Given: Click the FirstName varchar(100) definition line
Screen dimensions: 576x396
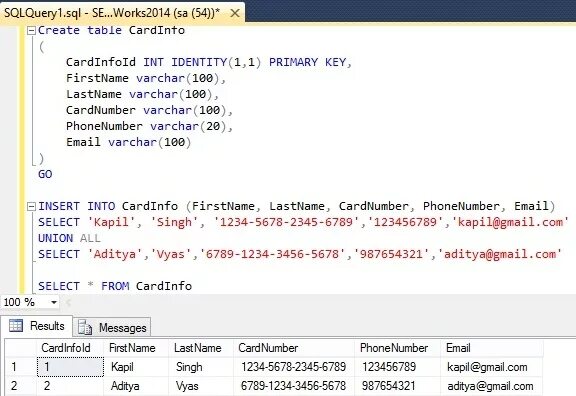Looking at the screenshot, I should click(146, 78).
